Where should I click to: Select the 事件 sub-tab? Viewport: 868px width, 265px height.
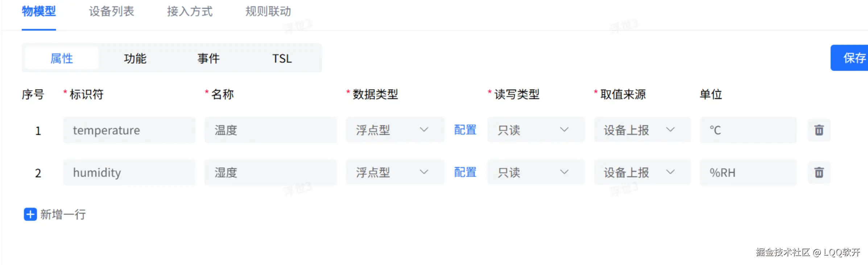point(208,58)
